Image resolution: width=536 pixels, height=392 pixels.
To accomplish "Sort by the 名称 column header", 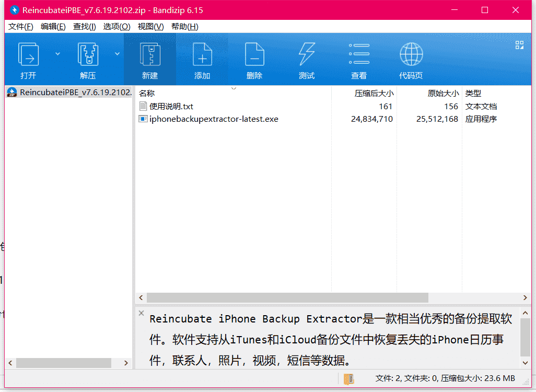I will (147, 94).
